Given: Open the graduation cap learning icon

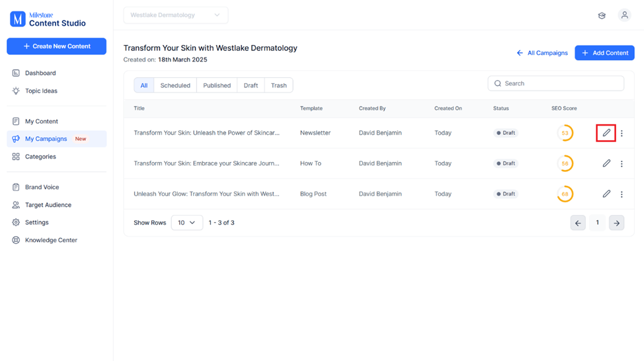Looking at the screenshot, I should (x=602, y=16).
